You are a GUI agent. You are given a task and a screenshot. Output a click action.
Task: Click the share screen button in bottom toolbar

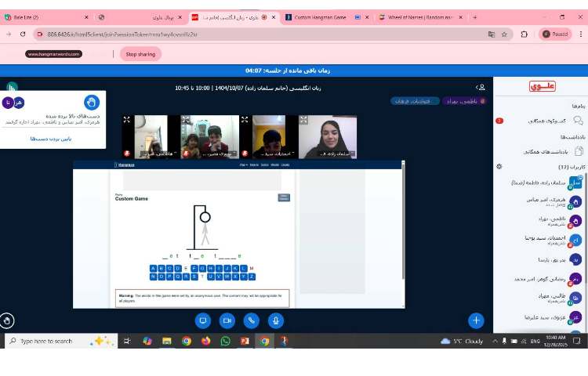pyautogui.click(x=203, y=320)
